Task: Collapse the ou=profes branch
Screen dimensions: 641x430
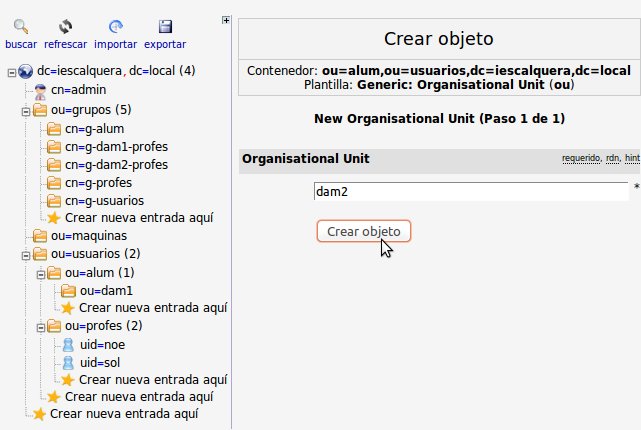Action: pos(40,327)
